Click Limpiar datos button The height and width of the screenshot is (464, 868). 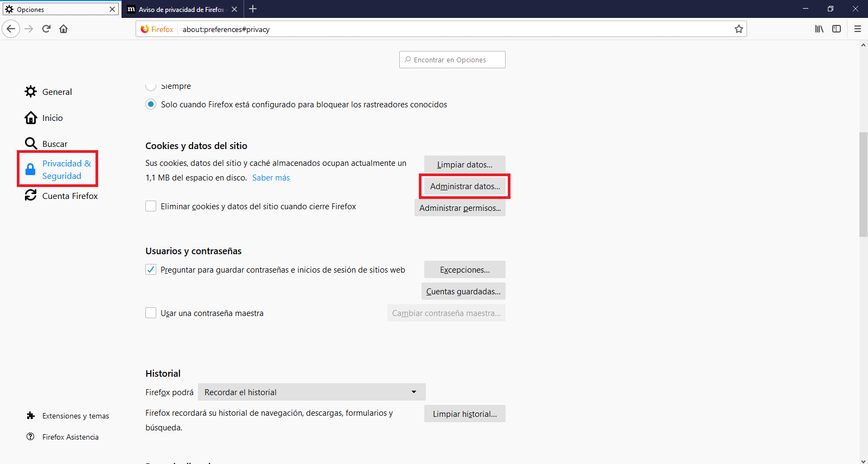465,164
